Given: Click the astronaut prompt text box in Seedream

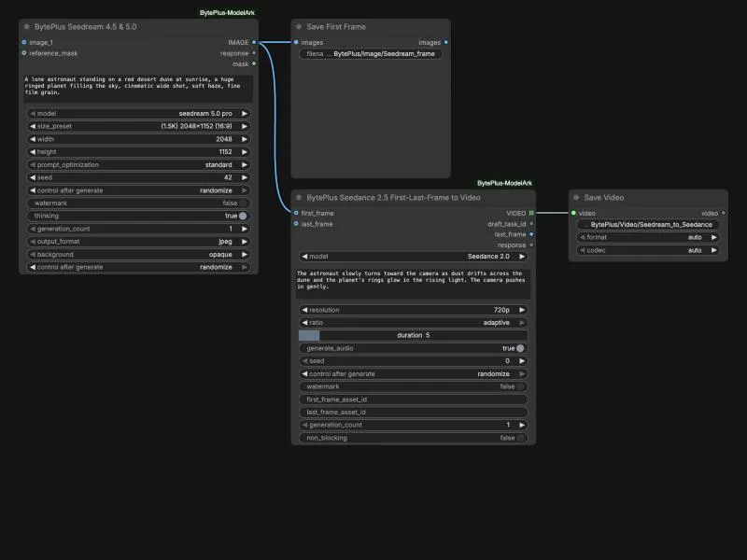Looking at the screenshot, I should tap(138, 88).
